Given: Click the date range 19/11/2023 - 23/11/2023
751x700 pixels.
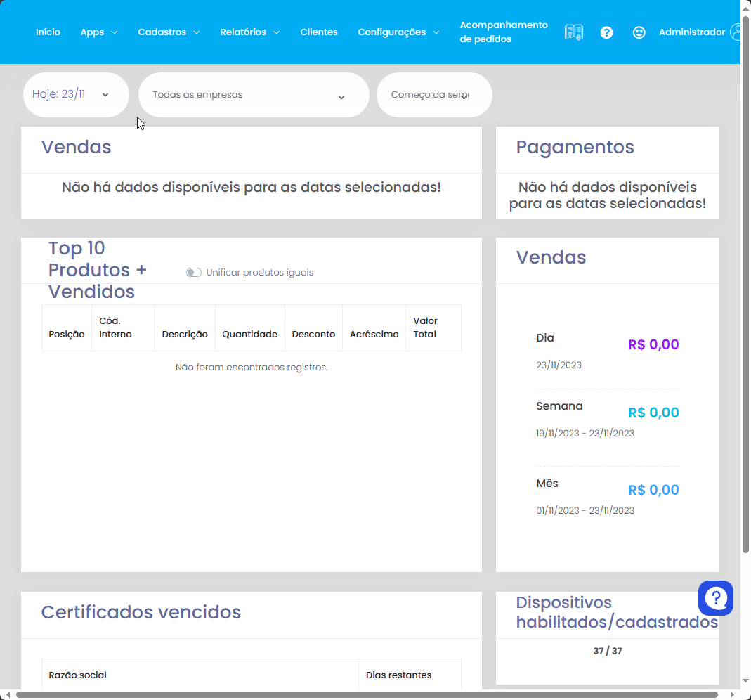Looking at the screenshot, I should click(x=585, y=433).
